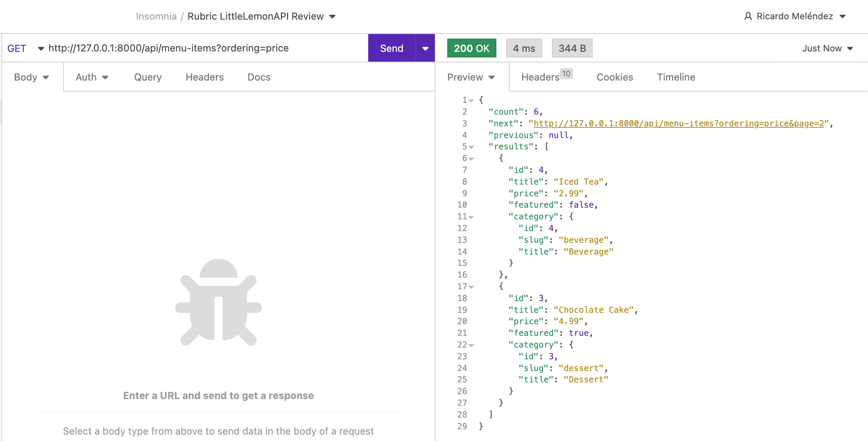Open the Just Now history dropdown
Viewport: 868px width, 441px height.
827,48
